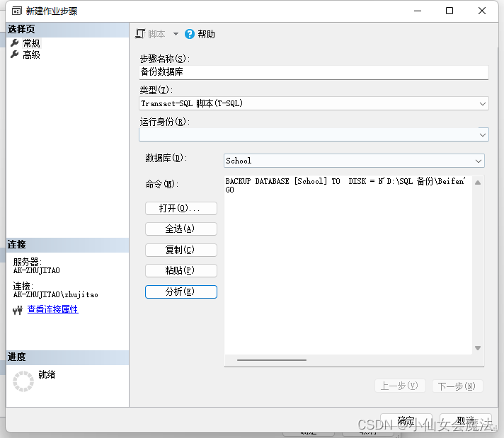Screen dimensions: 504x438
Task: Open the 类型 Transact-SQL dropdown
Action: click(x=314, y=103)
